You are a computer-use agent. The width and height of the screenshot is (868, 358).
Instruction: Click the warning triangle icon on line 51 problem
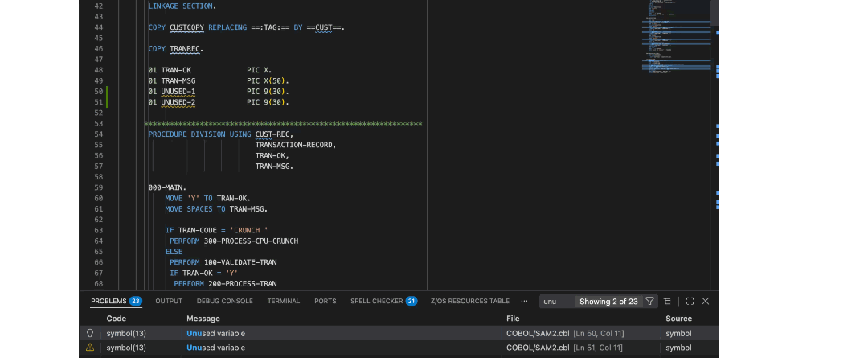tap(90, 348)
